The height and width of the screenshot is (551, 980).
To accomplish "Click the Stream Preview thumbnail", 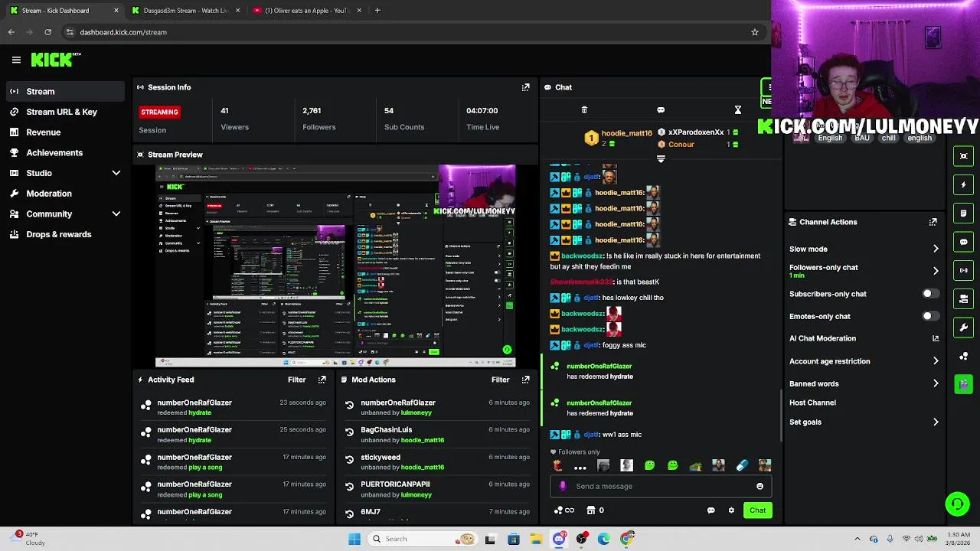I will [335, 266].
